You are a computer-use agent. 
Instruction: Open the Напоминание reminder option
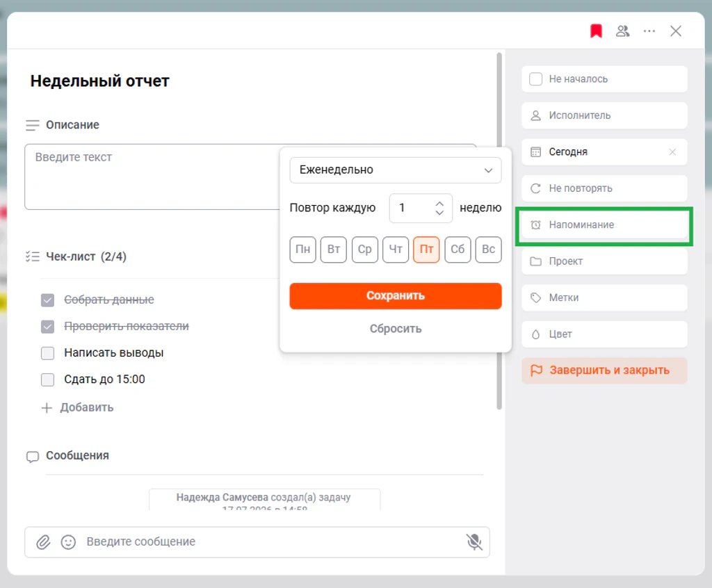point(604,224)
